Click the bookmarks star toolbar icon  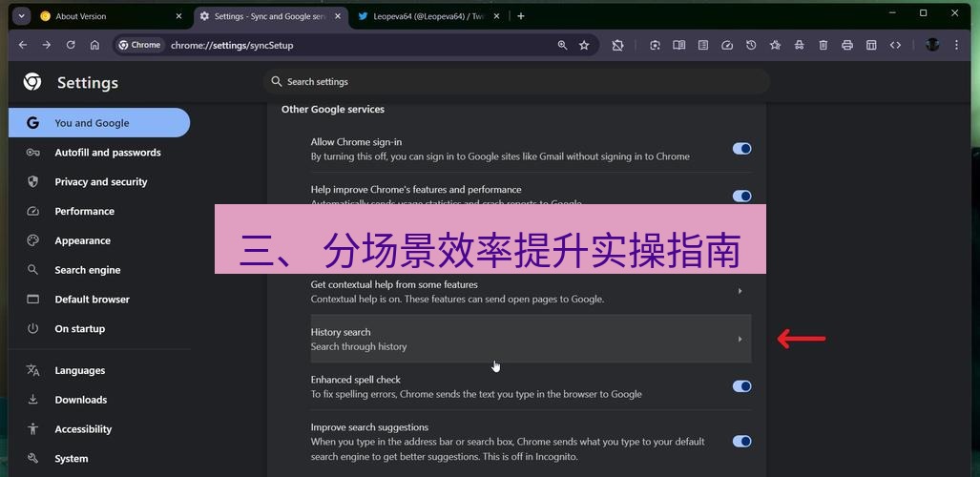[775, 45]
